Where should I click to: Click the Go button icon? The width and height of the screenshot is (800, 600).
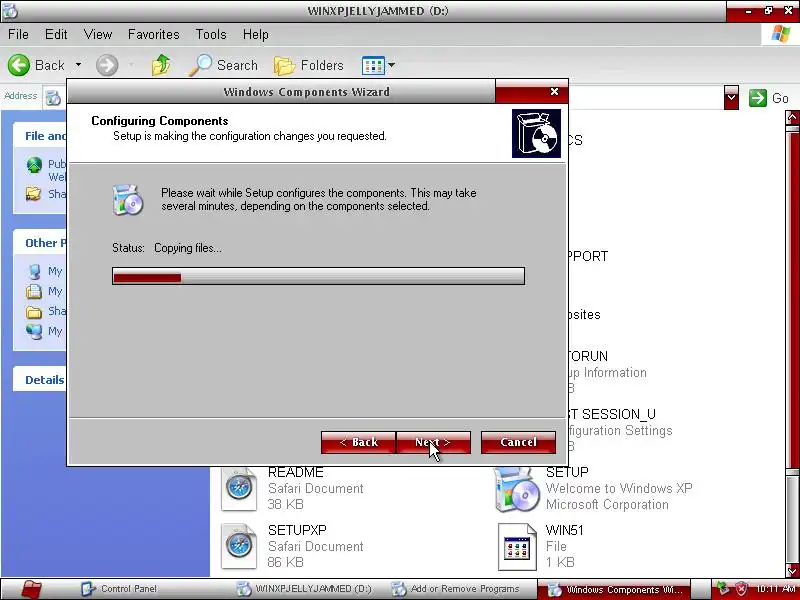tap(758, 98)
